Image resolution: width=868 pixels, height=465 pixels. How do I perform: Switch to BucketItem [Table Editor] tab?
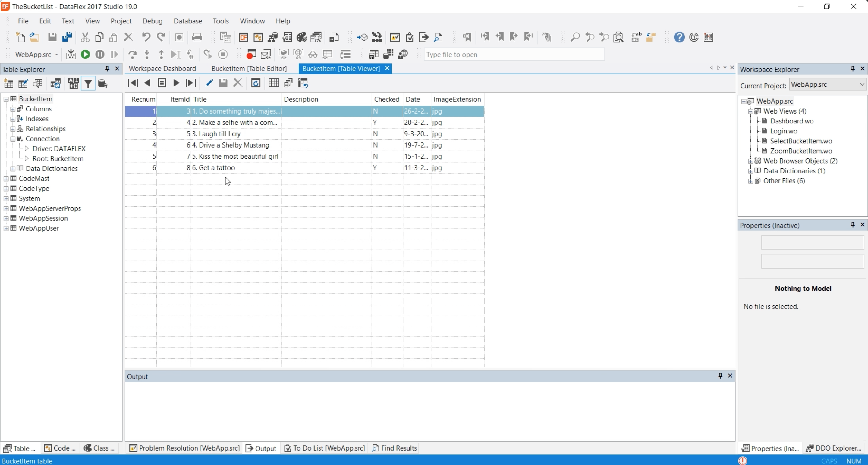pyautogui.click(x=249, y=69)
